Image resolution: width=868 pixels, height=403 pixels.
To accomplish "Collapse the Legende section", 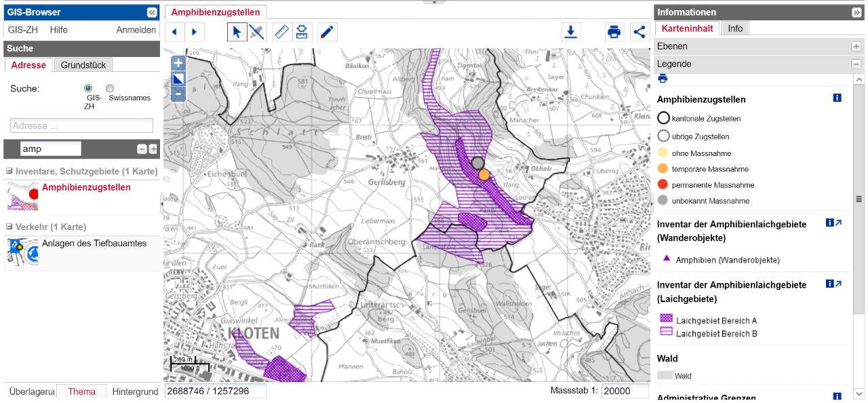I will (856, 64).
